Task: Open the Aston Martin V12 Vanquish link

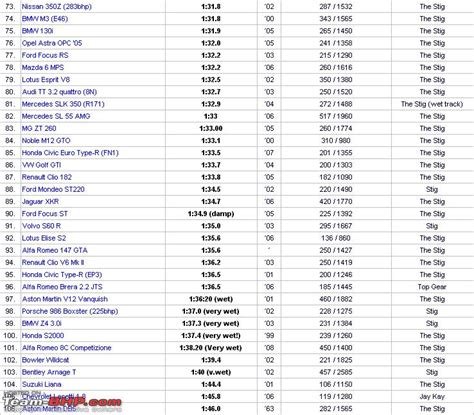Action: point(65,299)
